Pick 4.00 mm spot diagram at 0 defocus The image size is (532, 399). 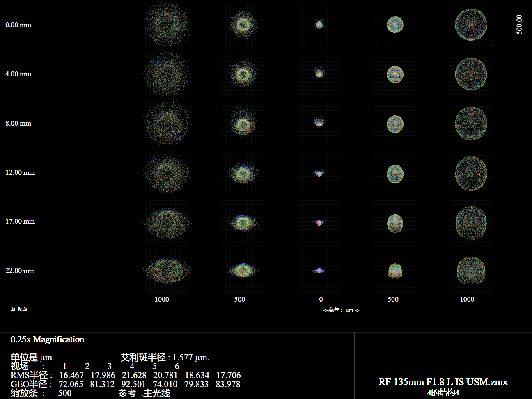click(319, 74)
